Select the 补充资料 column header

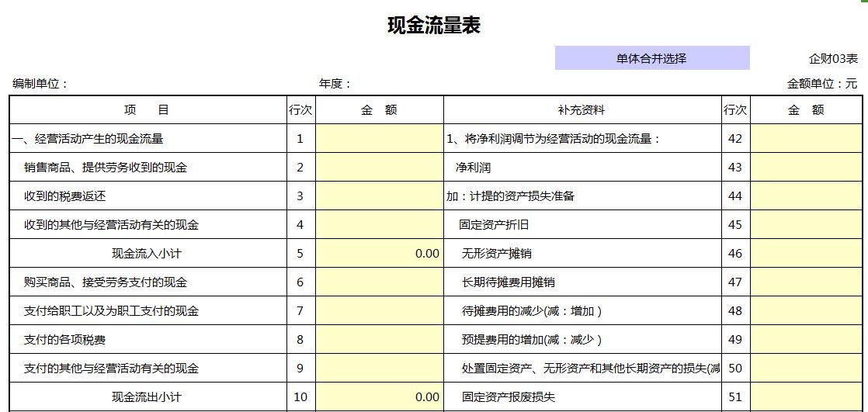tap(582, 110)
